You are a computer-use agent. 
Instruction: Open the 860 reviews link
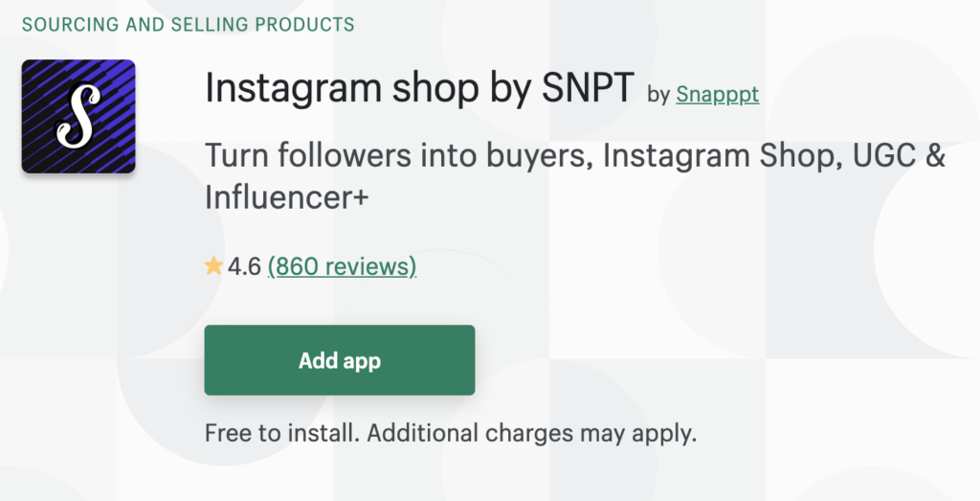342,266
